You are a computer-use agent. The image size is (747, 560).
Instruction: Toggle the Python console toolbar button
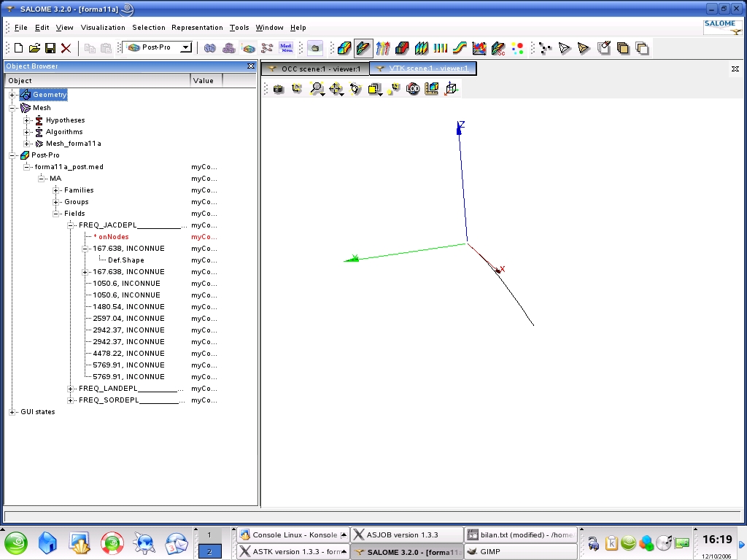pos(314,48)
